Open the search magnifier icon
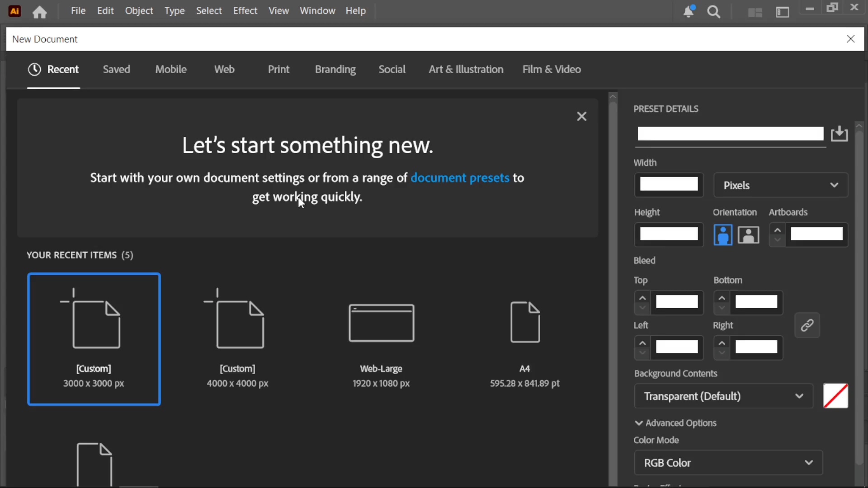This screenshot has width=868, height=488. coord(713,12)
